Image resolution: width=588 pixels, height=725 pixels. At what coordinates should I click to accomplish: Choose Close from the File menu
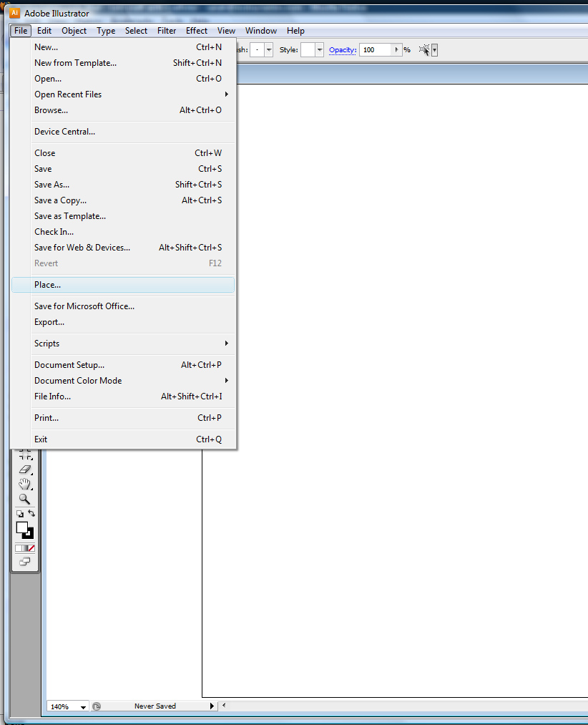click(x=123, y=153)
